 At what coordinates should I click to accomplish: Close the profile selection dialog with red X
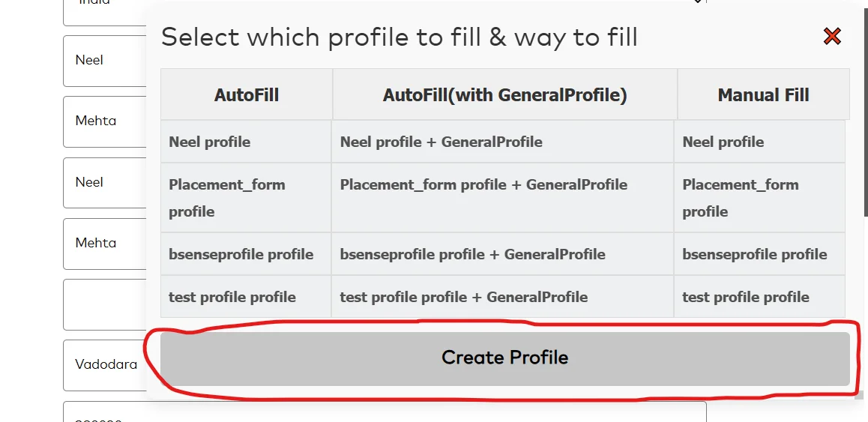coord(832,36)
